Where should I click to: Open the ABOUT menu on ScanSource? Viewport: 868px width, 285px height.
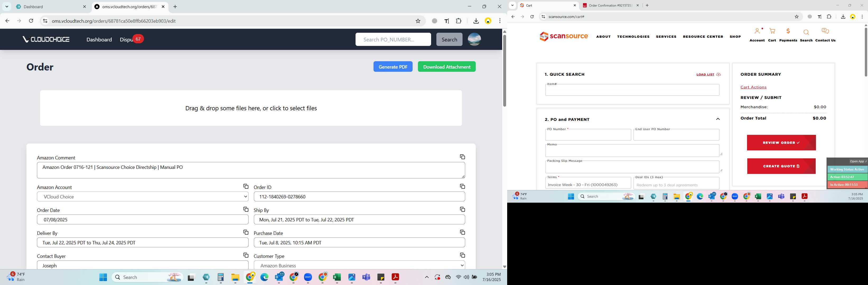(x=603, y=36)
